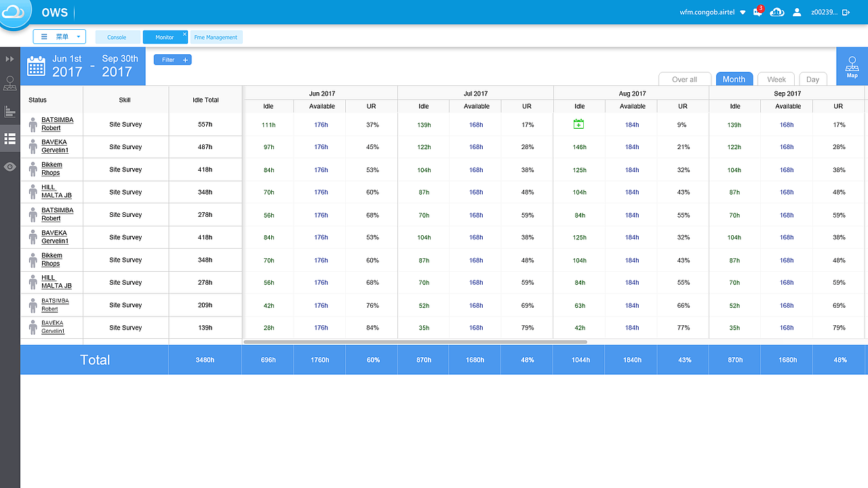Open BATSIMBA Robert link in the 209h row

55,304
